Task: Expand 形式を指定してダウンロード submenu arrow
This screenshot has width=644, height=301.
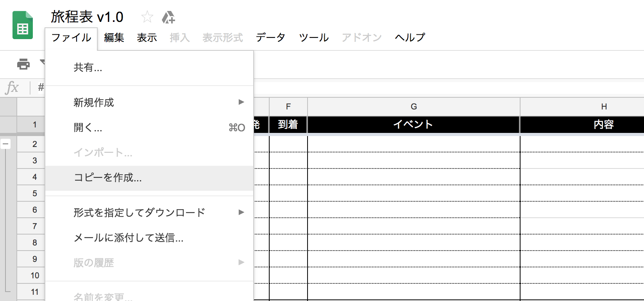Action: 241,212
